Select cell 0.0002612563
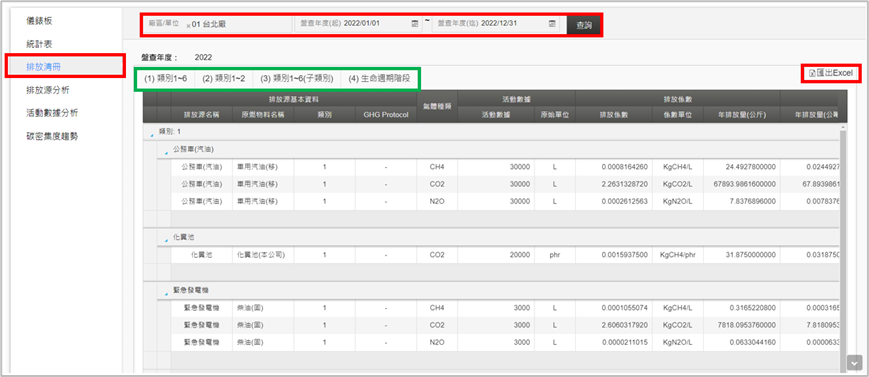The image size is (869, 377). 625,201
